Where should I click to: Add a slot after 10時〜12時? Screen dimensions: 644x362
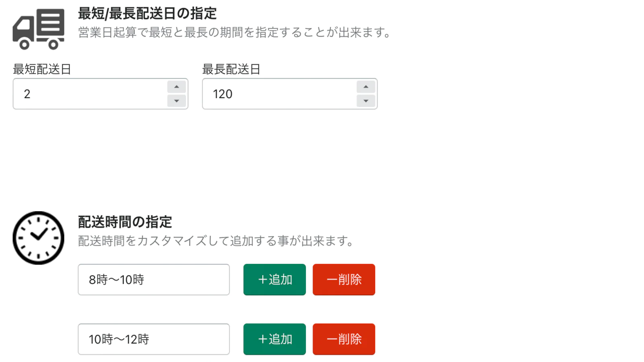(x=275, y=339)
